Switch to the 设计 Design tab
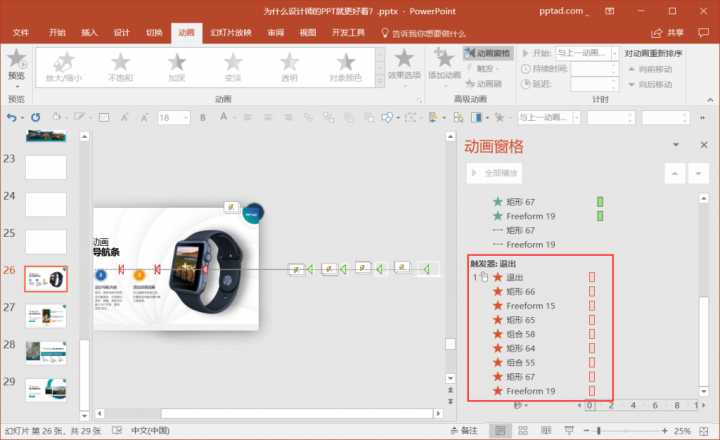The image size is (720, 440). 122,33
